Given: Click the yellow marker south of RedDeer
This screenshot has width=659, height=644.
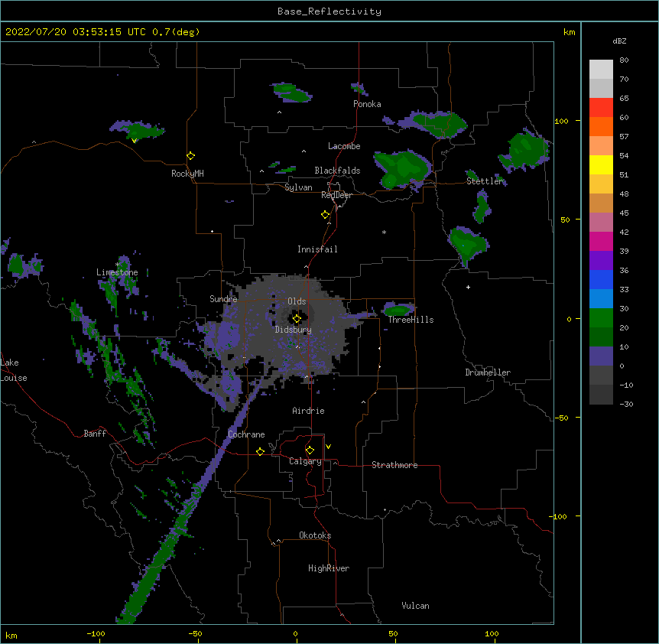Looking at the screenshot, I should pos(325,215).
